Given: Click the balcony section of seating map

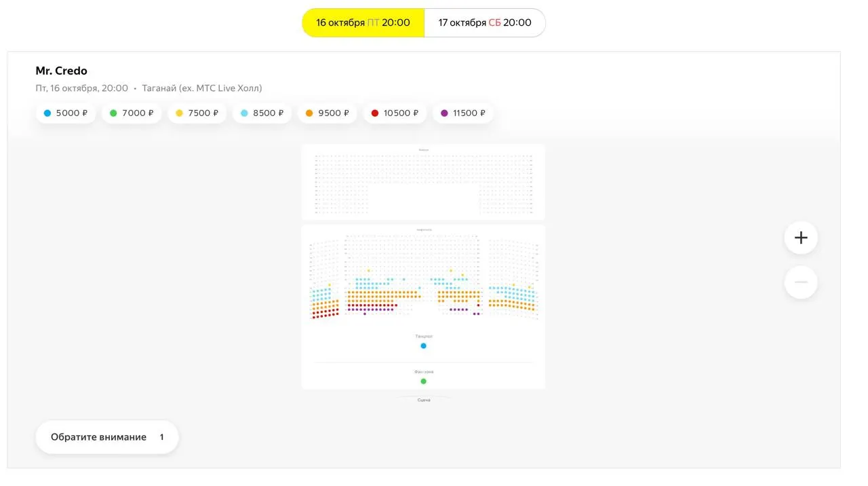Looking at the screenshot, I should click(423, 182).
